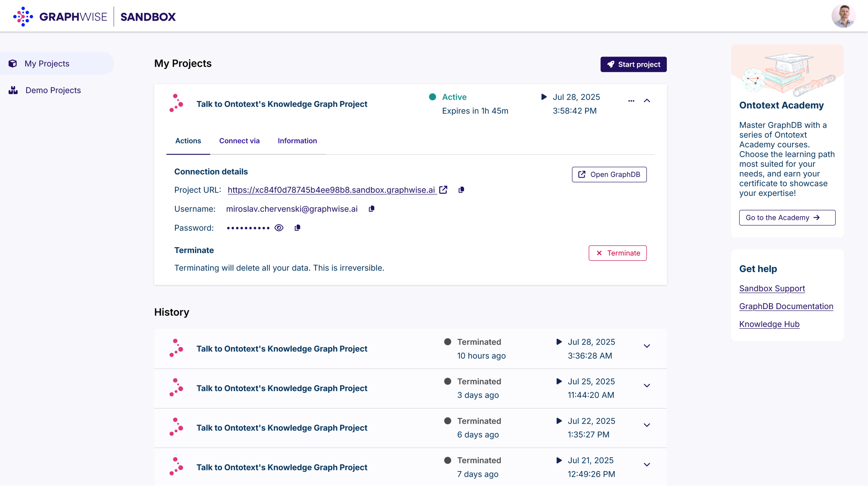Click the History section heading
The image size is (868, 486).
(172, 312)
